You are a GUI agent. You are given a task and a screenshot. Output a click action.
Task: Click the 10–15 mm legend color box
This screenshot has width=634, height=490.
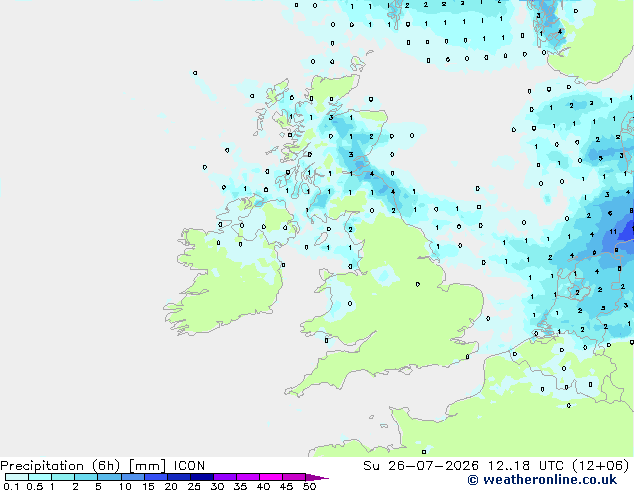point(132,477)
